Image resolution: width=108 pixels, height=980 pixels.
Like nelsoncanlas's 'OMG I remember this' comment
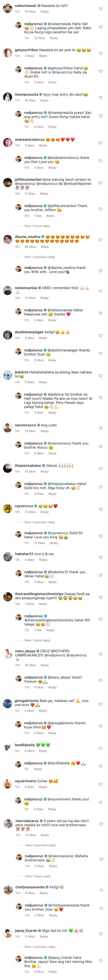coord(100,291)
